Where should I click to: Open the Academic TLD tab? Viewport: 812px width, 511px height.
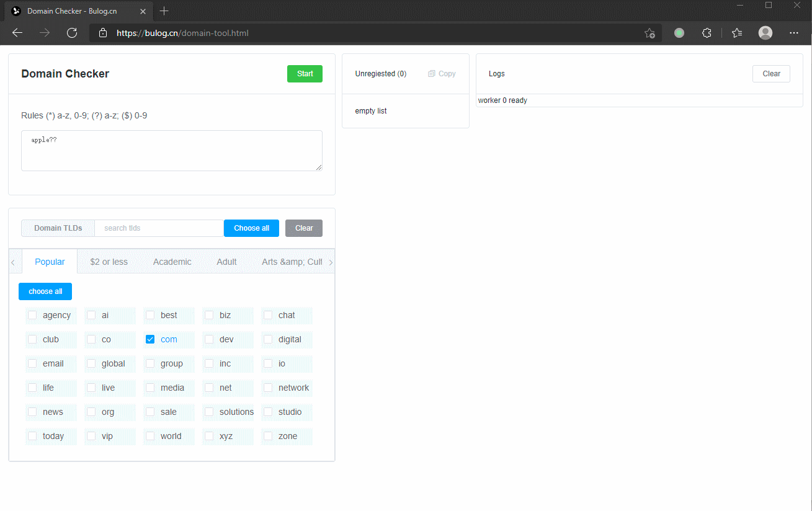(172, 262)
